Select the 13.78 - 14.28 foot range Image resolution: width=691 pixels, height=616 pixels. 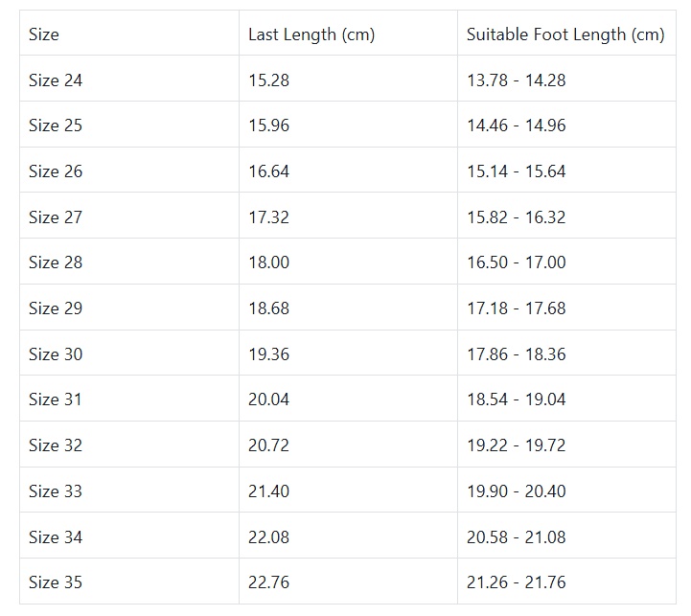tap(517, 80)
